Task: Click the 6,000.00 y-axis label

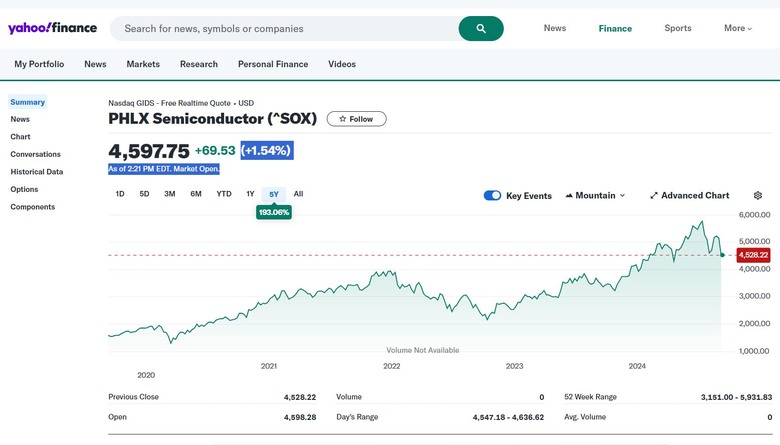Action: click(x=755, y=215)
